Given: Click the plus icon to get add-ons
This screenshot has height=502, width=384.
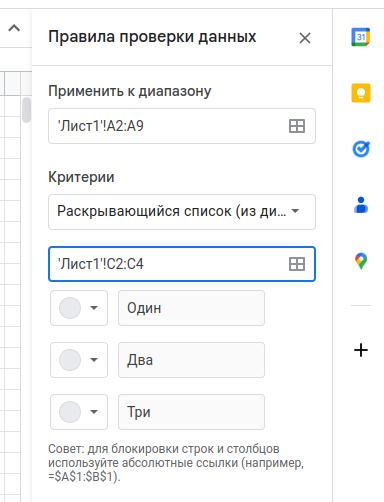Looking at the screenshot, I should click(x=361, y=350).
